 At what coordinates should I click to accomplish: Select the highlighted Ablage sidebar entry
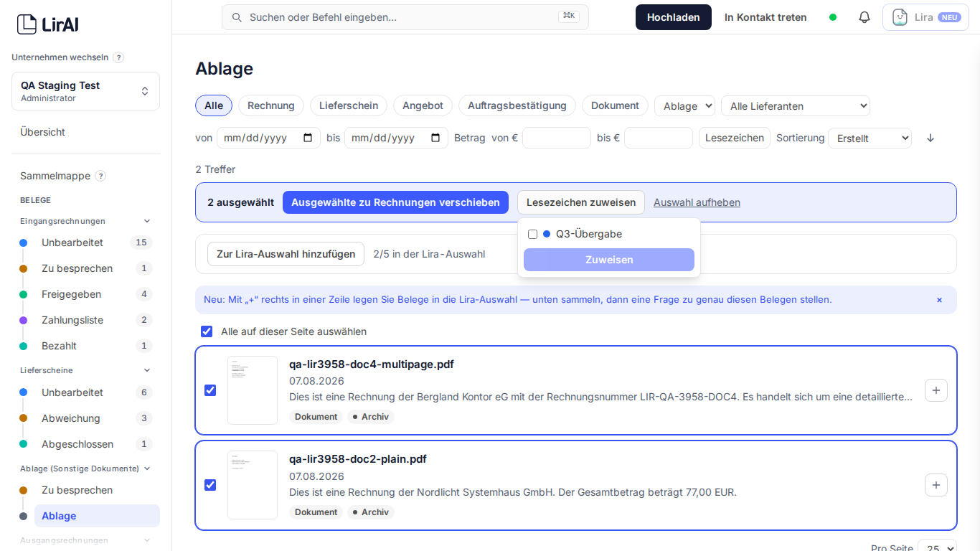[97, 516]
